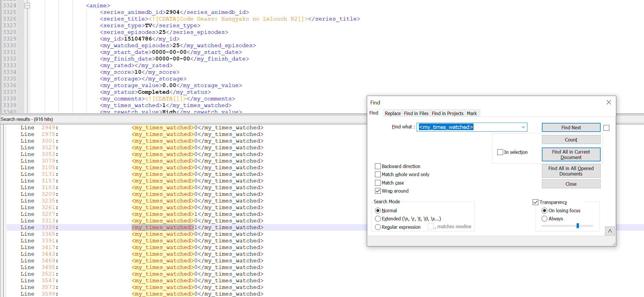Select Extended search mode
This screenshot has height=297, width=644.
[x=378, y=219]
